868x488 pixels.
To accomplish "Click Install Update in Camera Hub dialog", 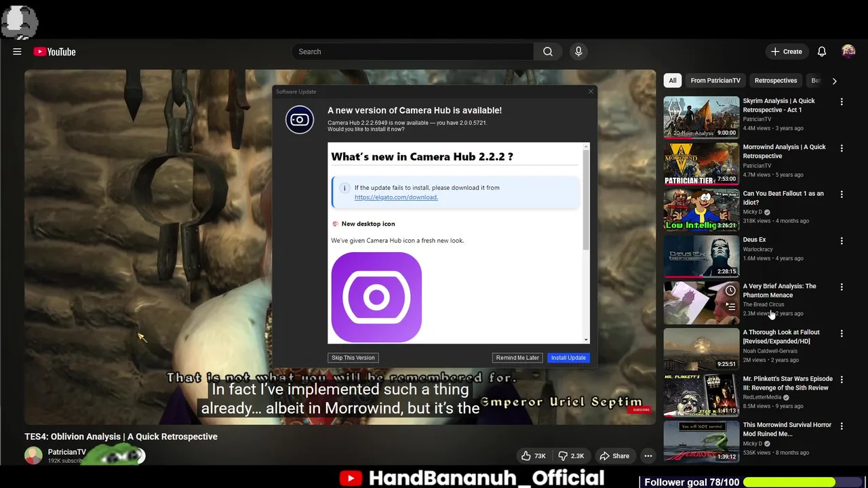I will (x=568, y=358).
